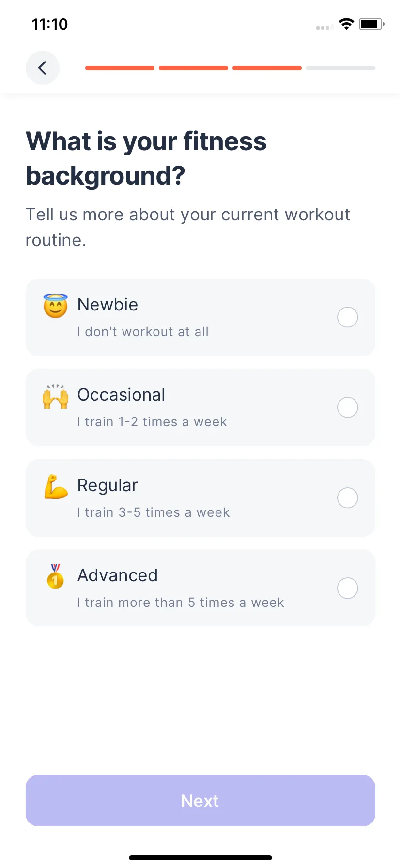
Task: Pick 'I train more than 5 times' card
Action: pos(200,588)
